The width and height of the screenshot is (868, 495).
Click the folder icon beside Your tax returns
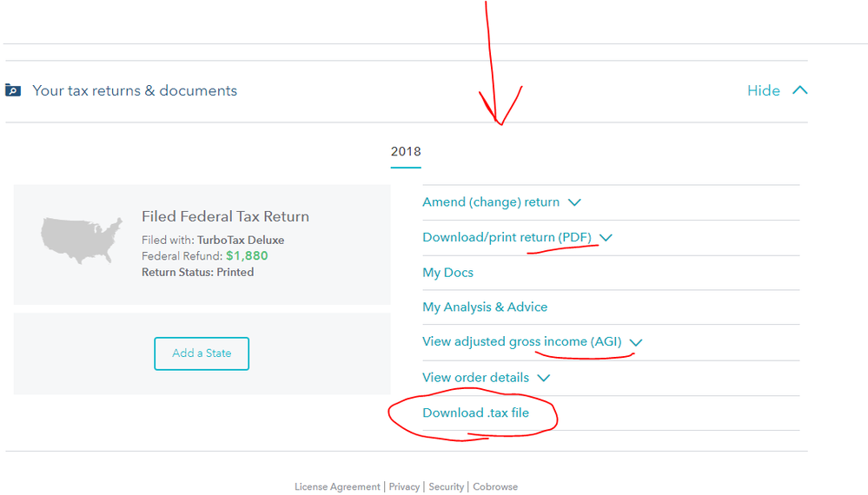(x=13, y=90)
